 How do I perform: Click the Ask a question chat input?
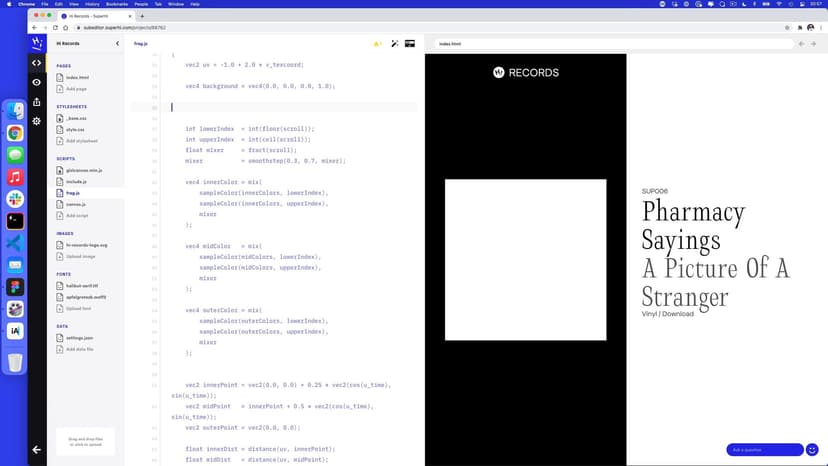pyautogui.click(x=764, y=450)
